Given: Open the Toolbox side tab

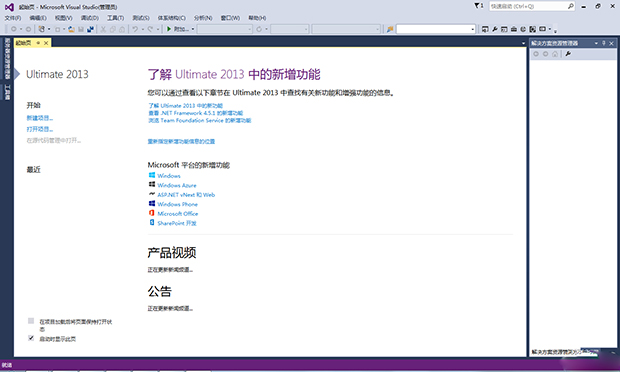Looking at the screenshot, I should coord(7,92).
